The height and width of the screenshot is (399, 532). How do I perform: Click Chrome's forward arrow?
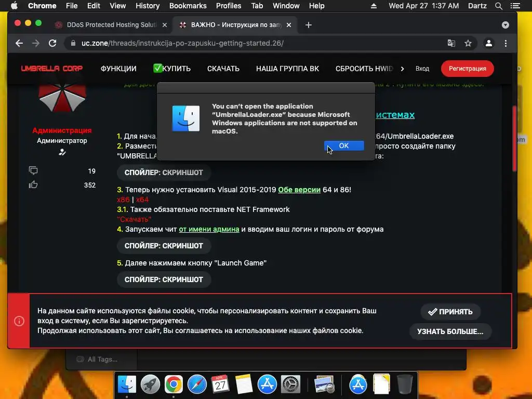tap(36, 43)
